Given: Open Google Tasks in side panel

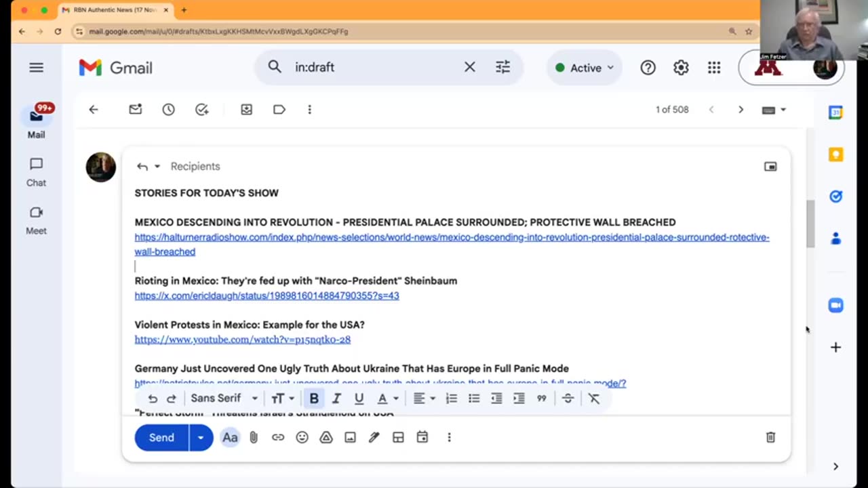Looking at the screenshot, I should click(x=835, y=197).
